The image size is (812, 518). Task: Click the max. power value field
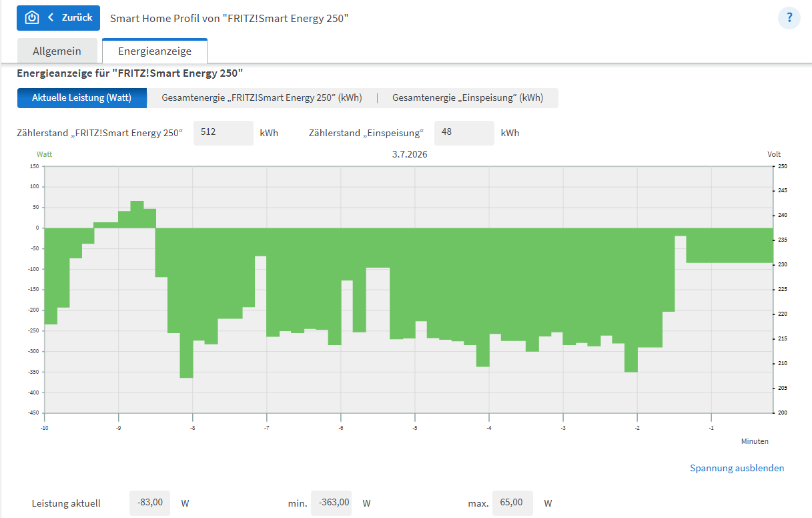tap(512, 503)
